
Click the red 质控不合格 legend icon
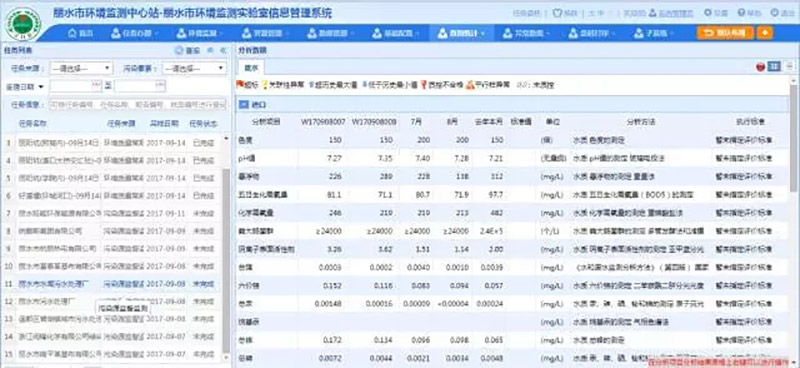click(423, 86)
